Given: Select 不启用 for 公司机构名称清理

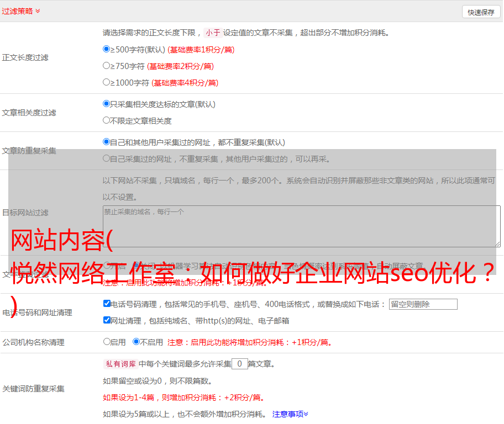Looking at the screenshot, I should pyautogui.click(x=136, y=341).
